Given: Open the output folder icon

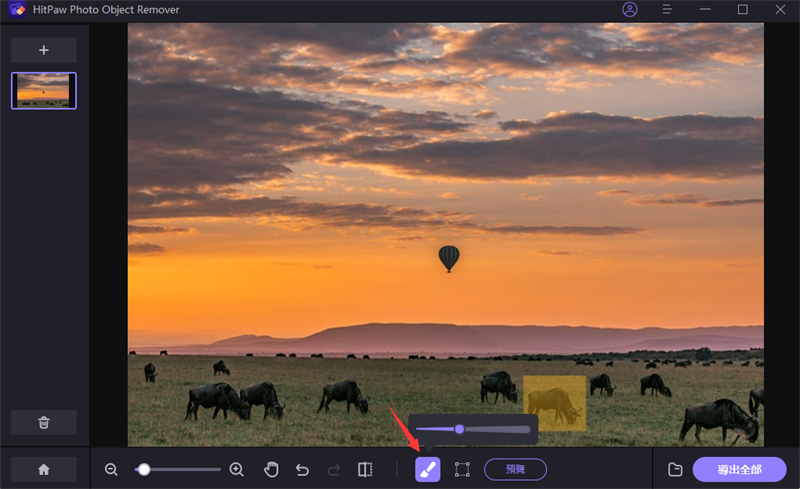Looking at the screenshot, I should (x=676, y=470).
